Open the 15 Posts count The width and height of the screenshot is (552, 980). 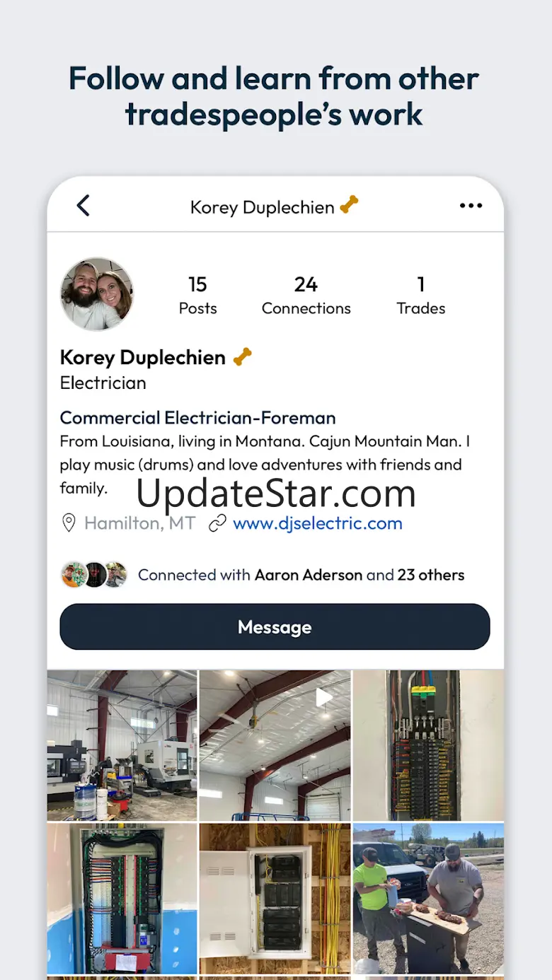point(197,295)
